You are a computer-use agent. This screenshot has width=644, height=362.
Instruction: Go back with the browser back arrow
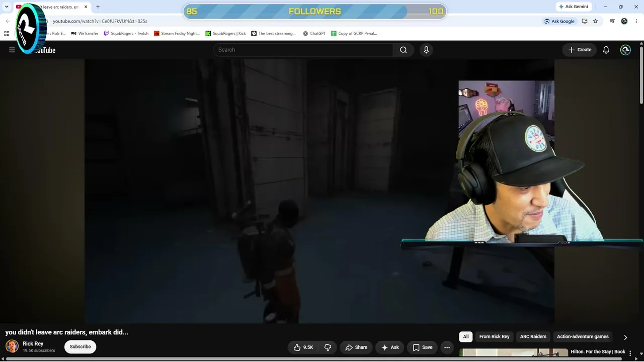click(8, 21)
